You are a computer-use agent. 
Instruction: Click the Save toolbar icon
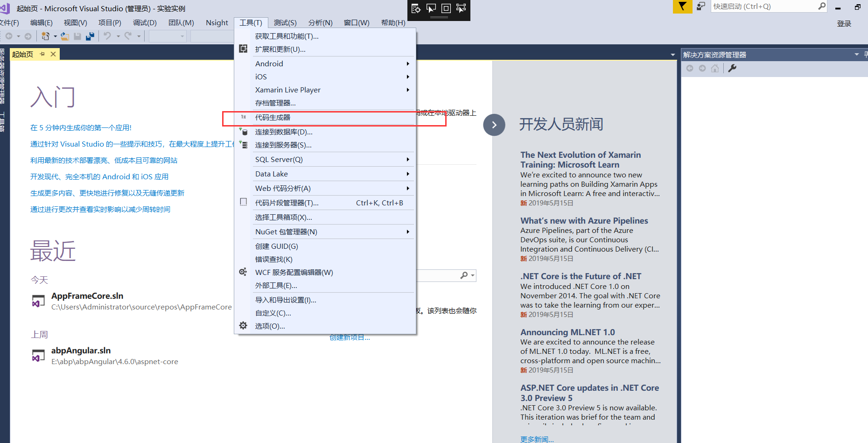pos(77,36)
